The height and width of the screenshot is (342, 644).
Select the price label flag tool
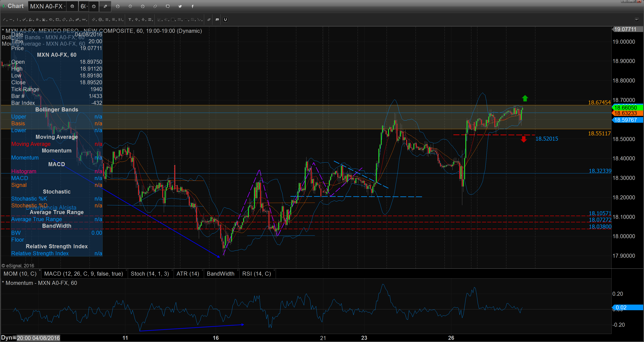[x=150, y=20]
